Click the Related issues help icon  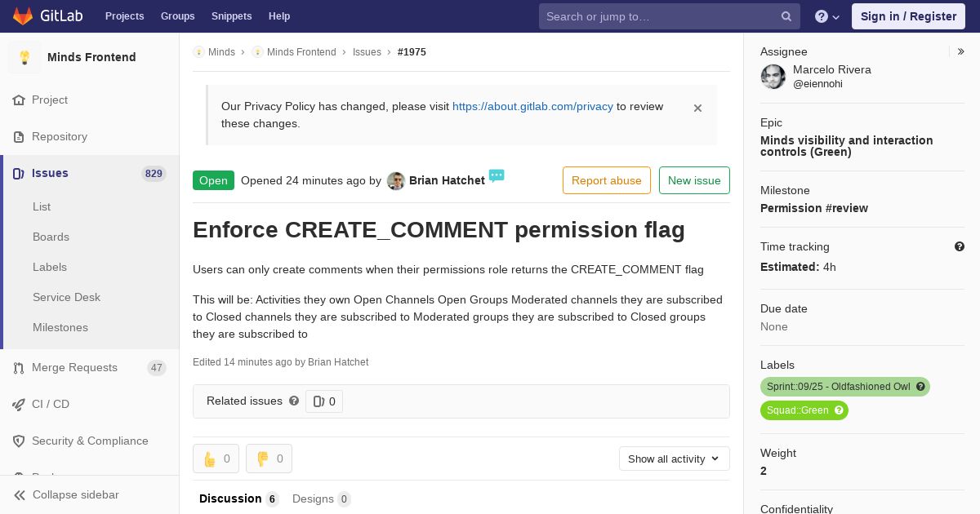tap(294, 401)
